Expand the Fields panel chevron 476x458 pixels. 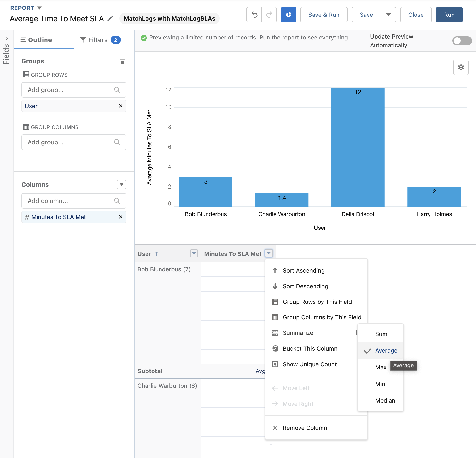tap(7, 38)
